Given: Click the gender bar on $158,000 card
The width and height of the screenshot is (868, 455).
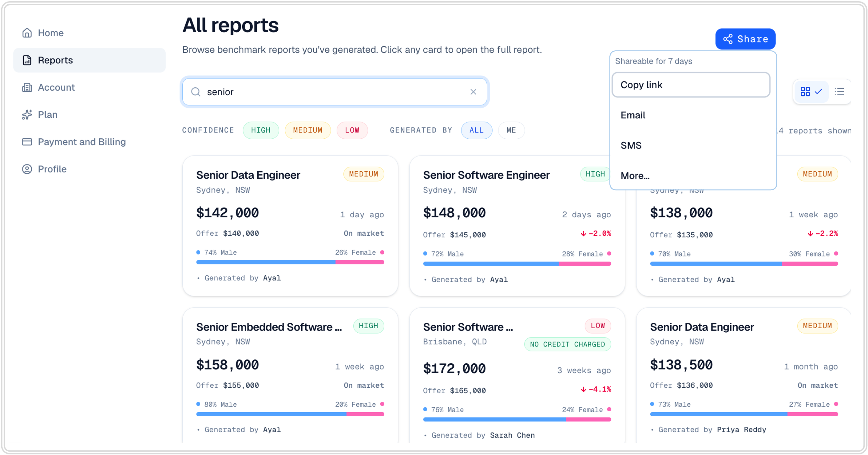Looking at the screenshot, I should (x=290, y=414).
